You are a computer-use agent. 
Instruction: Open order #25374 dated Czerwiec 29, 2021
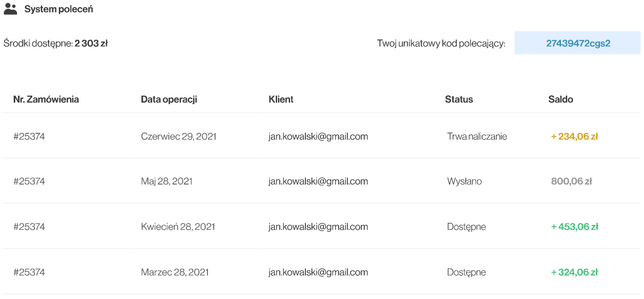(29, 136)
